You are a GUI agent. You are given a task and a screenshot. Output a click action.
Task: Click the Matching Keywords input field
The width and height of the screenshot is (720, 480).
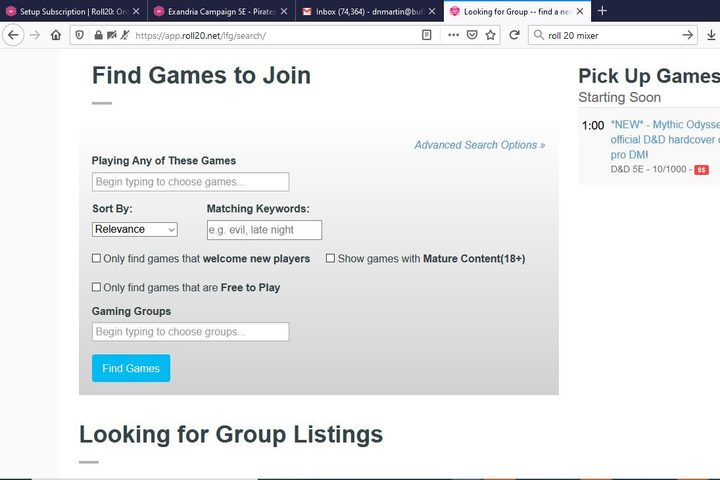(x=264, y=230)
